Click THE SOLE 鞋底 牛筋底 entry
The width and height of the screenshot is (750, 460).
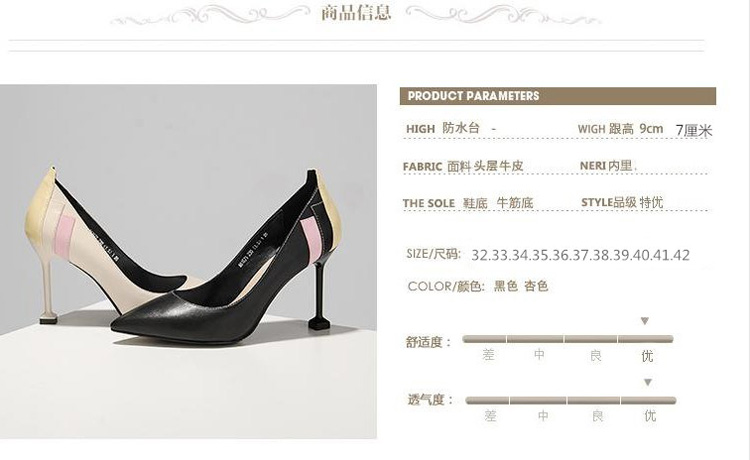coord(468,203)
